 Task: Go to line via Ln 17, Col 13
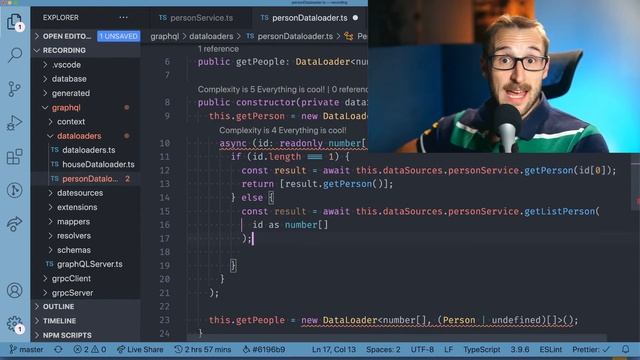point(334,349)
